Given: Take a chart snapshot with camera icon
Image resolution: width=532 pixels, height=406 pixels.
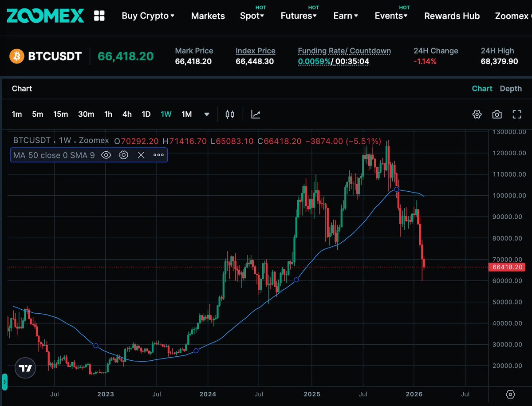Looking at the screenshot, I should [497, 114].
